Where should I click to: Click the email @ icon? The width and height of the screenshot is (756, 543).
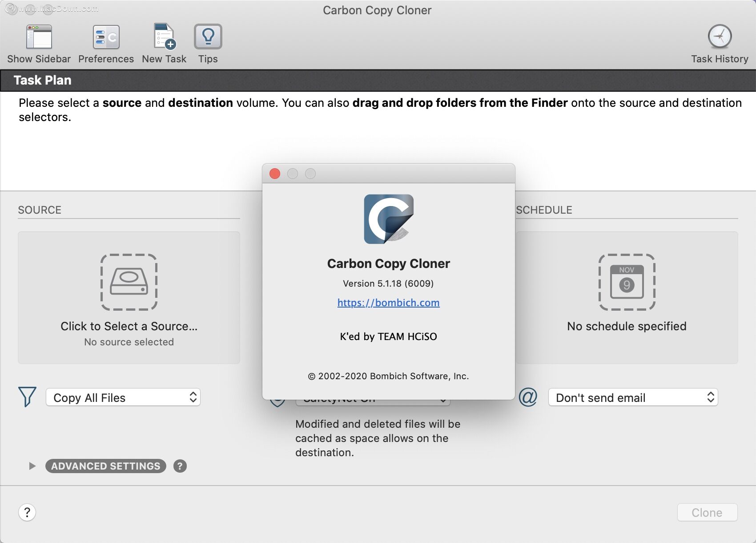tap(528, 397)
